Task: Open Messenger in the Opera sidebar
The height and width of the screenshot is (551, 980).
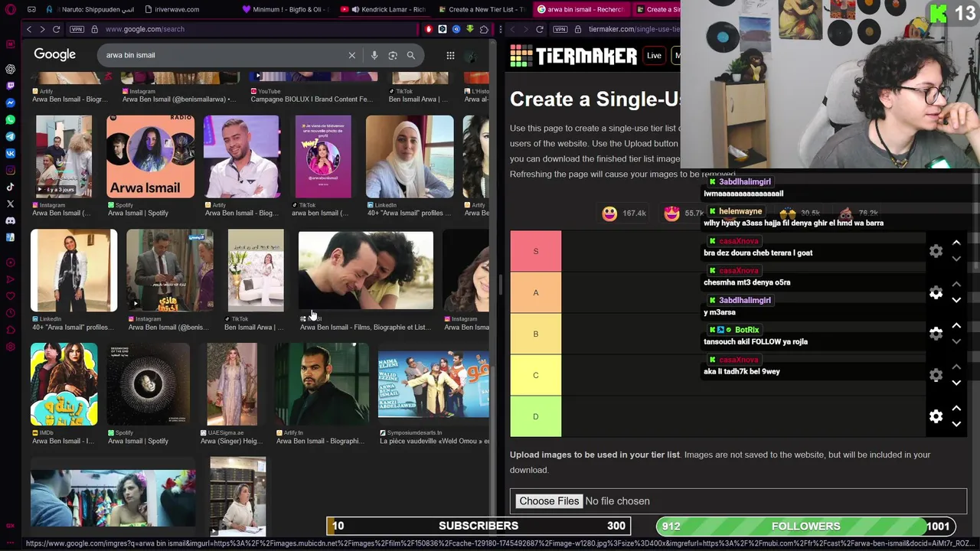Action: [10, 103]
